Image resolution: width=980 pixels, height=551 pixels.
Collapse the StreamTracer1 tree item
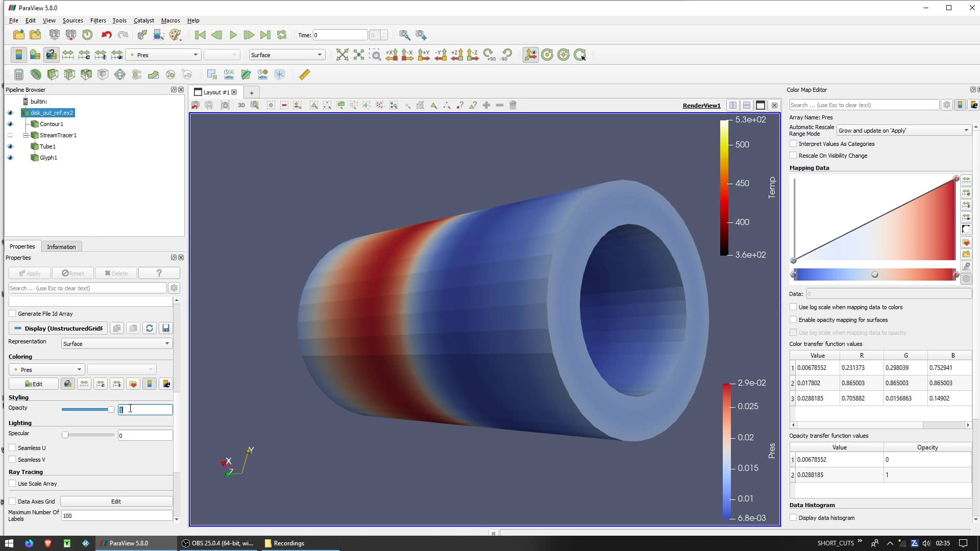click(26, 135)
